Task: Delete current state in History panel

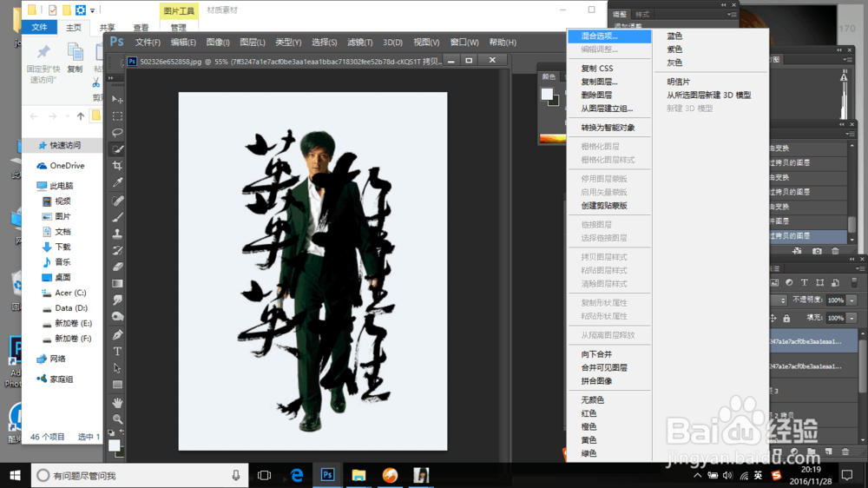Action: coord(835,251)
